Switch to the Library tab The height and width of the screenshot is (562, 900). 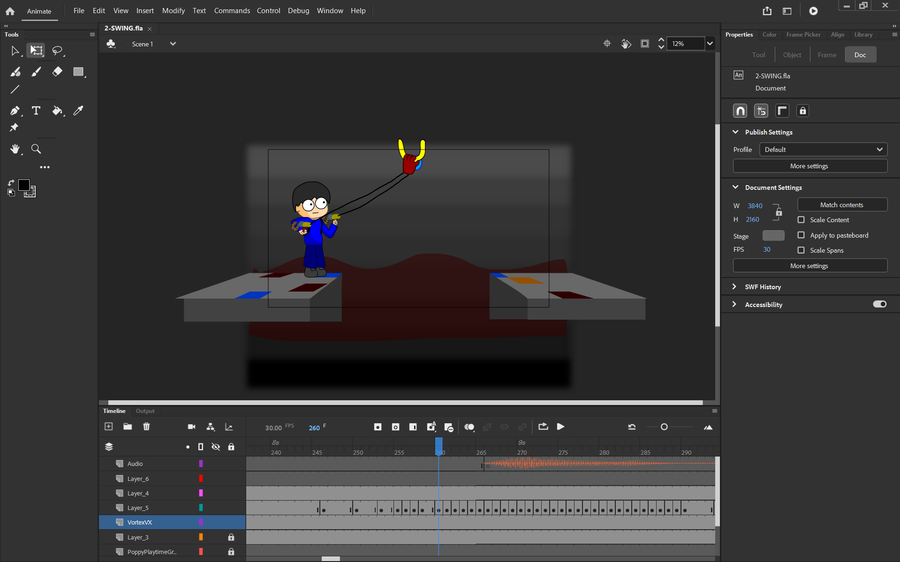tap(863, 34)
